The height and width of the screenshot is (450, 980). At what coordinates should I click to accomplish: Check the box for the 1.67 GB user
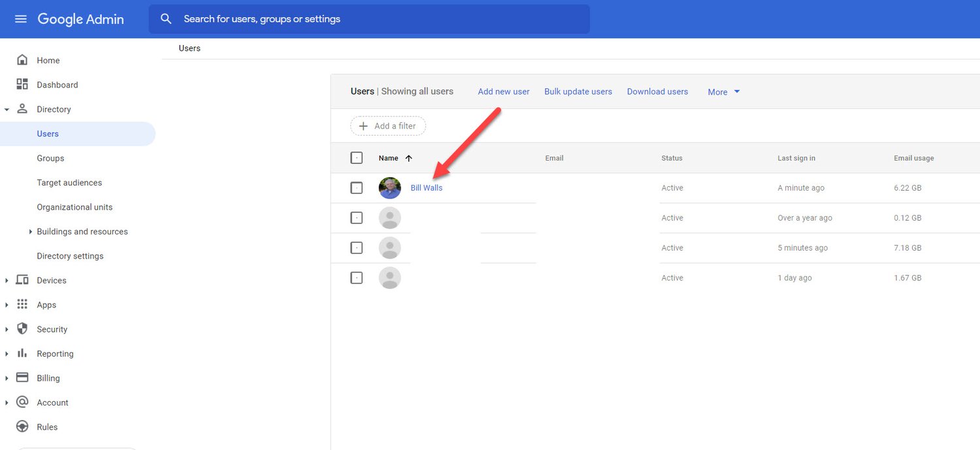(x=357, y=278)
